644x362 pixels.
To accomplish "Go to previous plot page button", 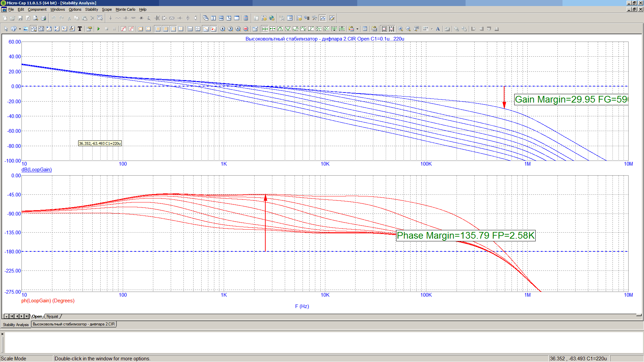I will [x=17, y=316].
